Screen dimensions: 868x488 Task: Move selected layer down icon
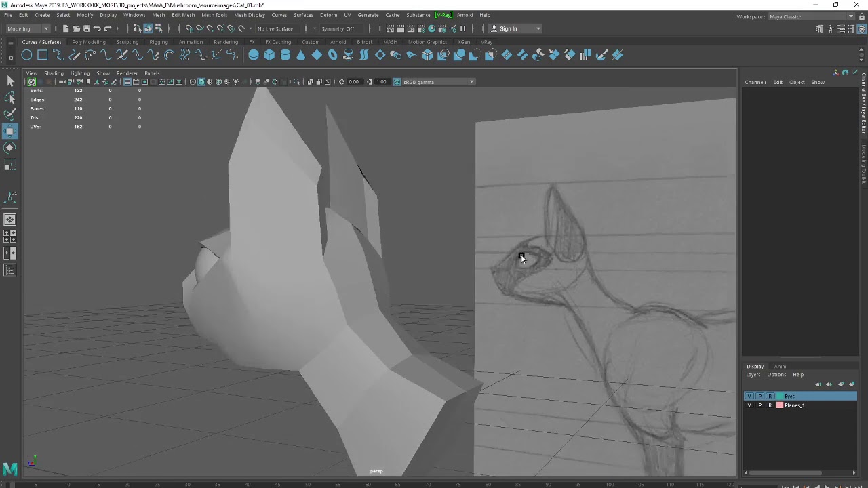pos(829,384)
